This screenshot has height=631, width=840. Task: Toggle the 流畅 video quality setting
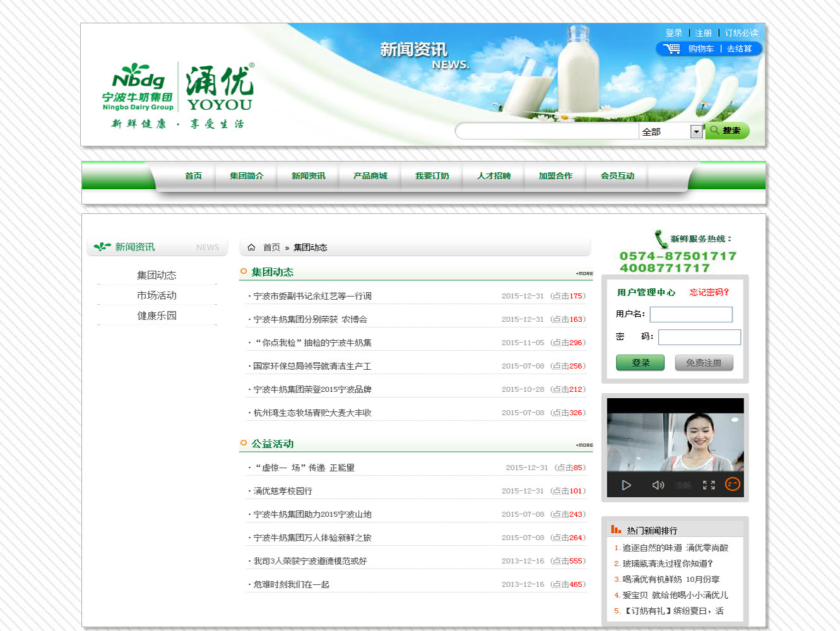(x=683, y=485)
